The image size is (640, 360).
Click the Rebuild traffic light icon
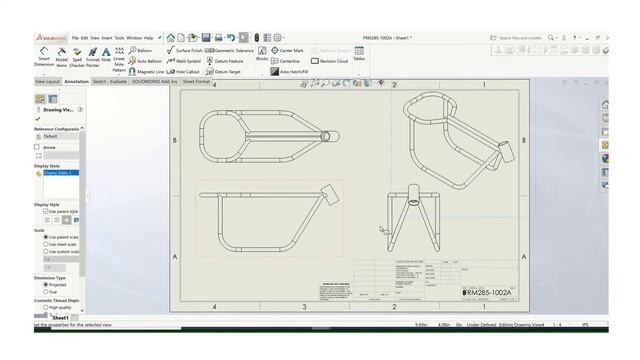pos(257,38)
